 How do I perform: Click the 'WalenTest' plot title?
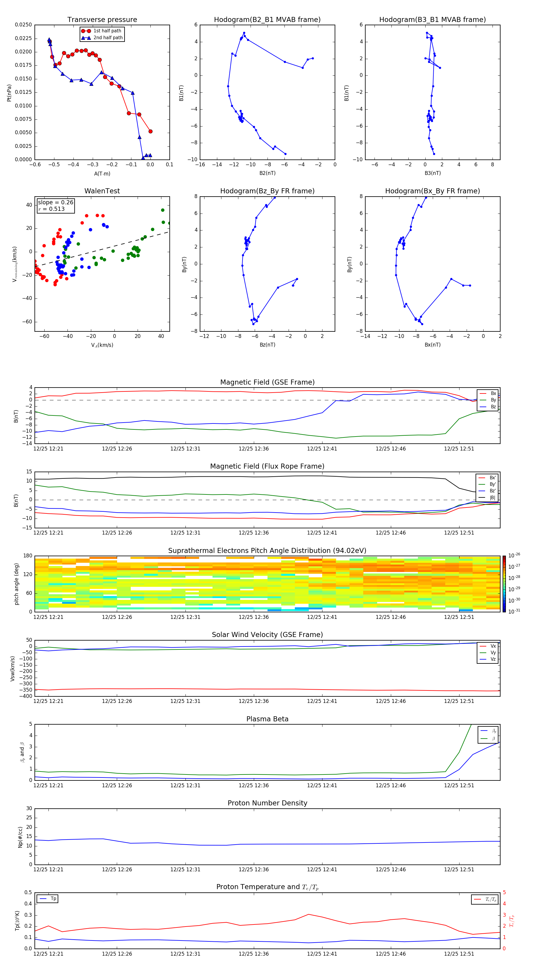(102, 191)
